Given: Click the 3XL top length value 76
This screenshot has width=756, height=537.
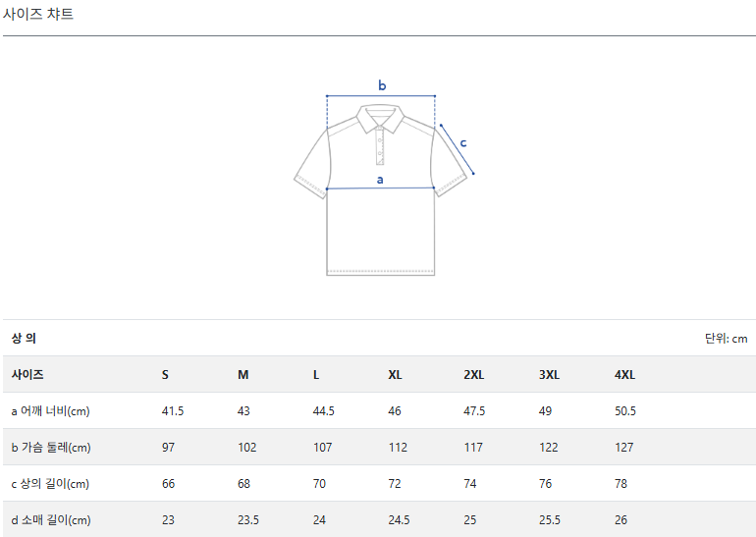Looking at the screenshot, I should (545, 484).
